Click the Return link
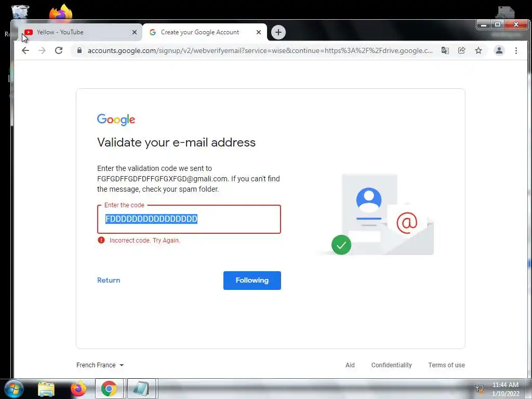This screenshot has height=399, width=532. [109, 280]
